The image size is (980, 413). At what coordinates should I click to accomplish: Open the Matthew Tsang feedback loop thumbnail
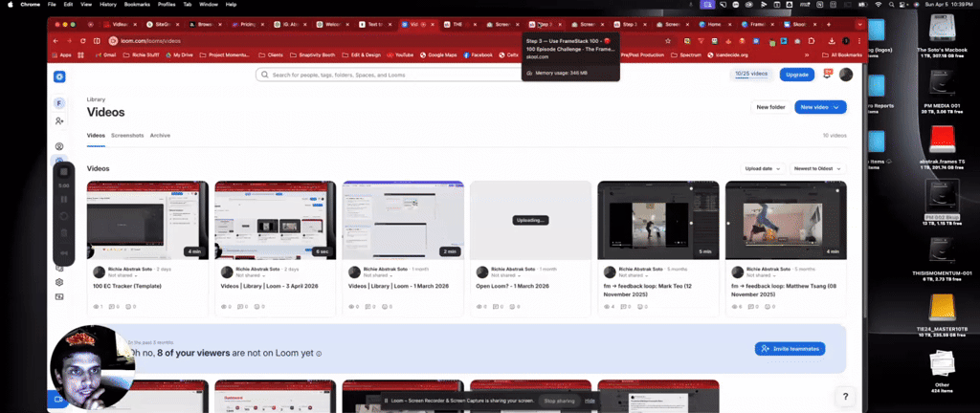pyautogui.click(x=786, y=220)
